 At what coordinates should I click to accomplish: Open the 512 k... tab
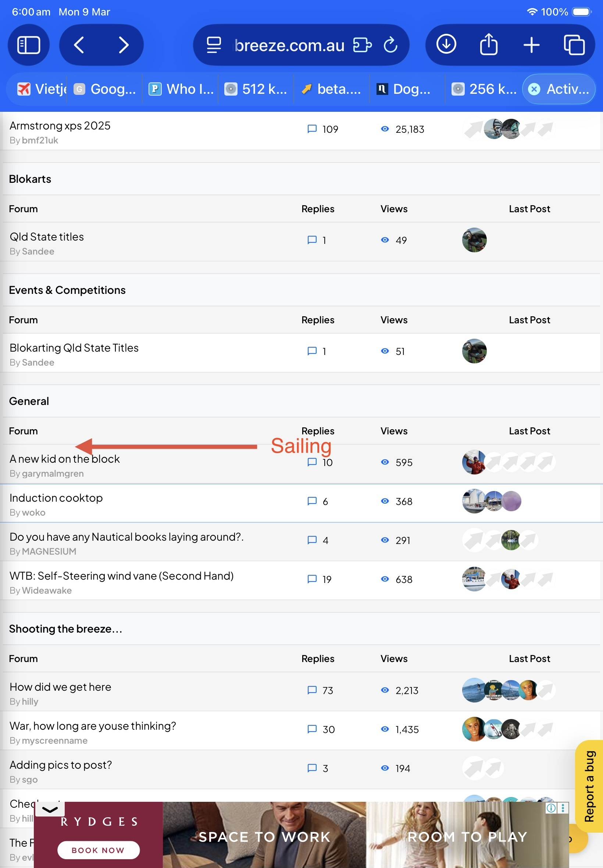click(x=256, y=89)
